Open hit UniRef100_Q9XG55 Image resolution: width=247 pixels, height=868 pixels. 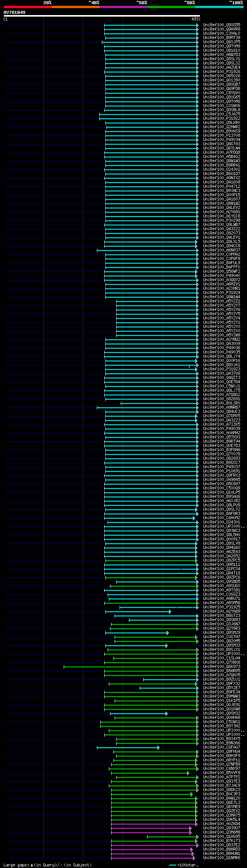(x=222, y=25)
